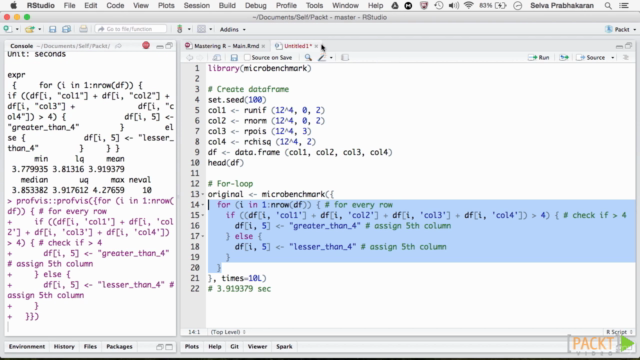
Task: Run the selected lines
Action: (x=539, y=58)
